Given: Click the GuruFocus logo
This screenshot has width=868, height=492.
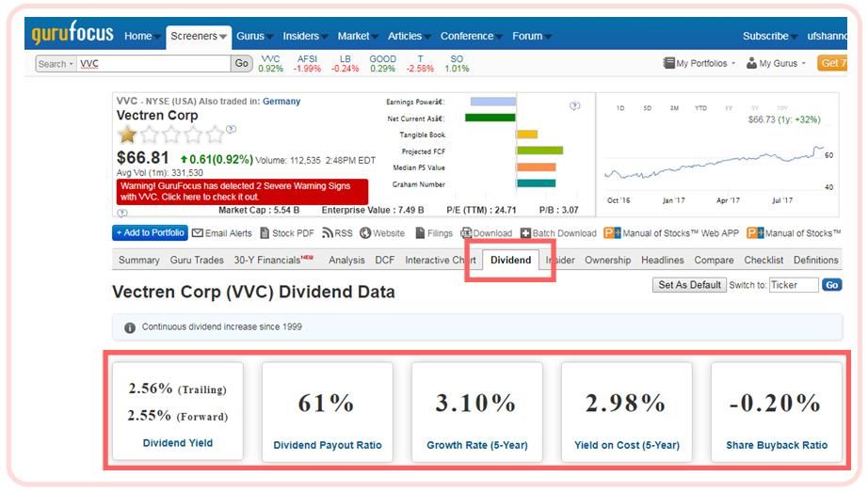Looking at the screenshot, I should [72, 33].
